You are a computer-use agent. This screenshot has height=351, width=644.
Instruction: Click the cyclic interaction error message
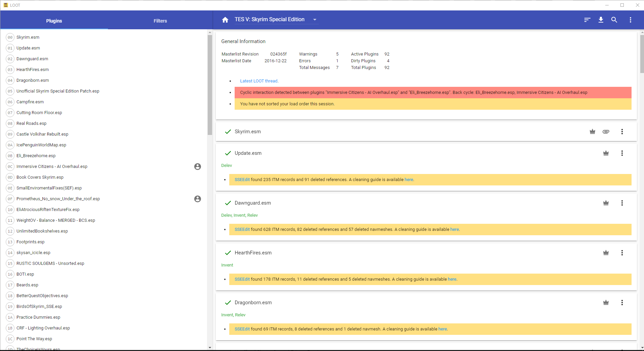point(433,93)
